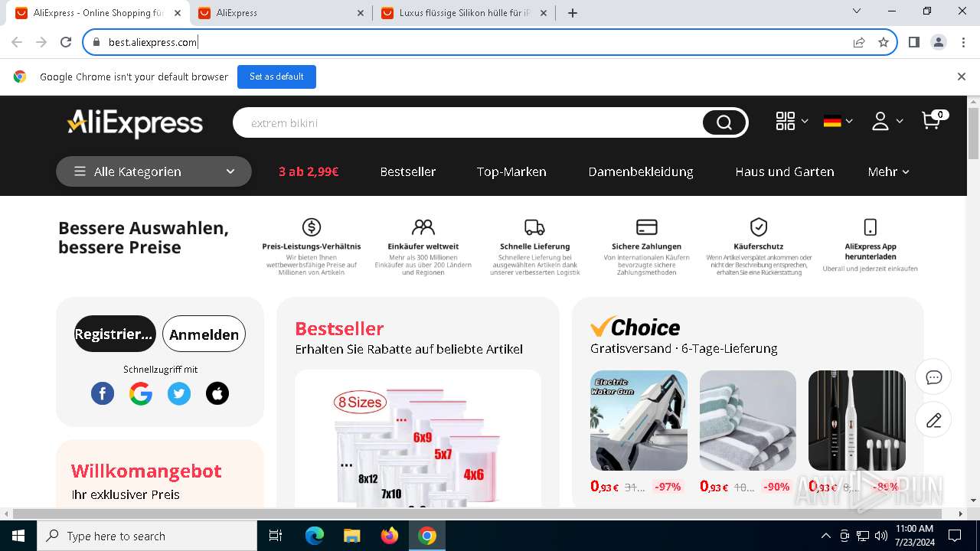980x551 pixels.
Task: Open Damenbekleidung navigation item
Action: (x=641, y=171)
